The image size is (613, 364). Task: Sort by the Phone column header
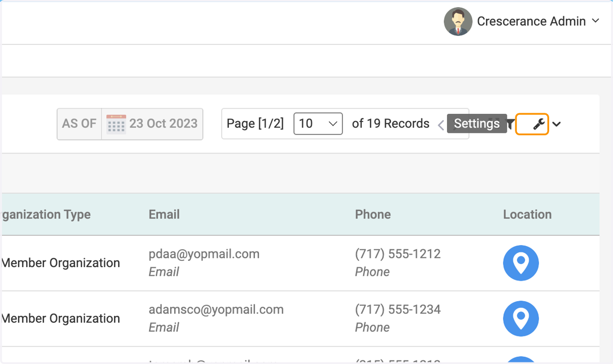[373, 214]
